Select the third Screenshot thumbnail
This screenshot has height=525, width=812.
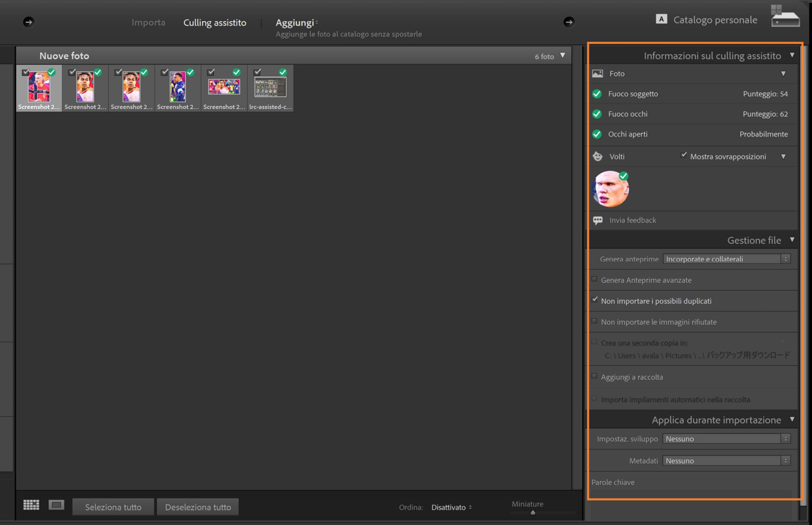coord(132,88)
